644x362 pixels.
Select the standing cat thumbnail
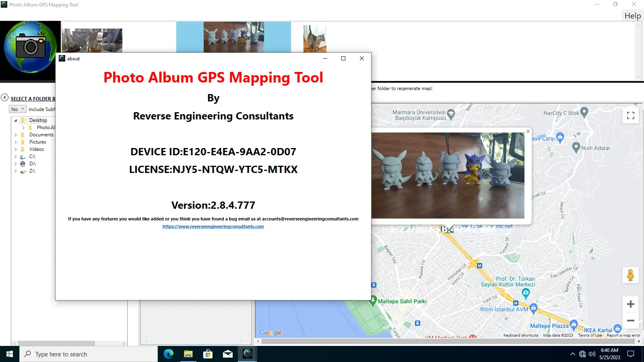click(x=315, y=39)
